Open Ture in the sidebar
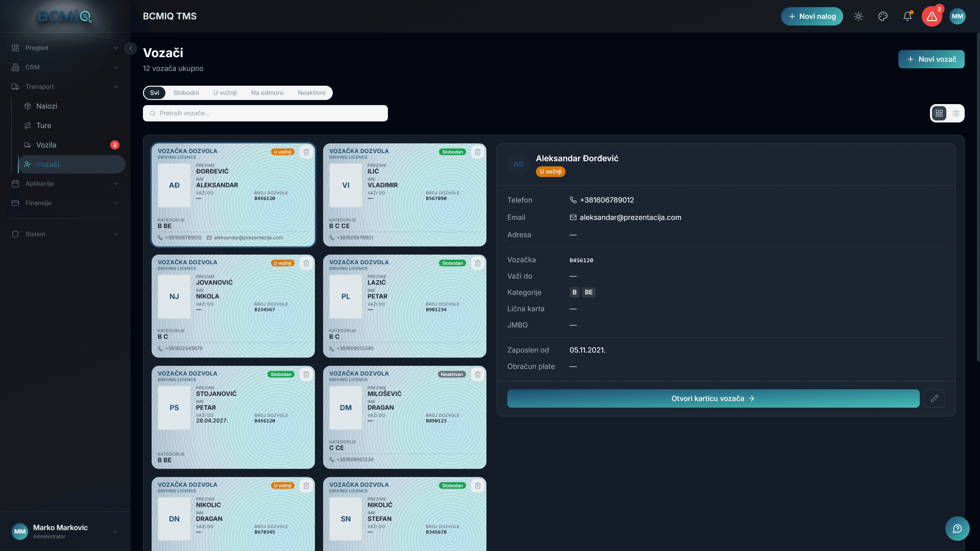The image size is (980, 551). pyautogui.click(x=72, y=126)
